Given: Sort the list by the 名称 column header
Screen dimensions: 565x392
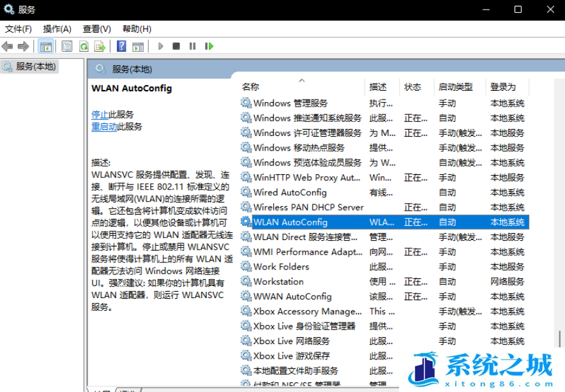Looking at the screenshot, I should tap(250, 87).
